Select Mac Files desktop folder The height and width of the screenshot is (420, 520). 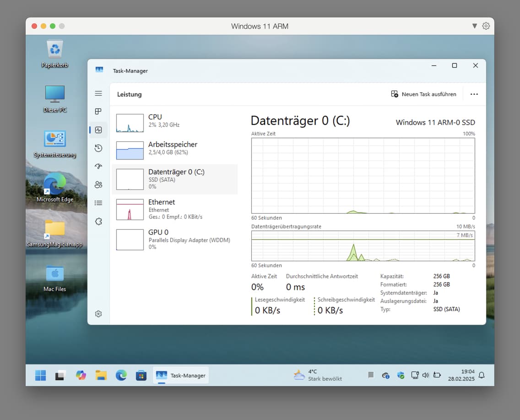coord(55,279)
